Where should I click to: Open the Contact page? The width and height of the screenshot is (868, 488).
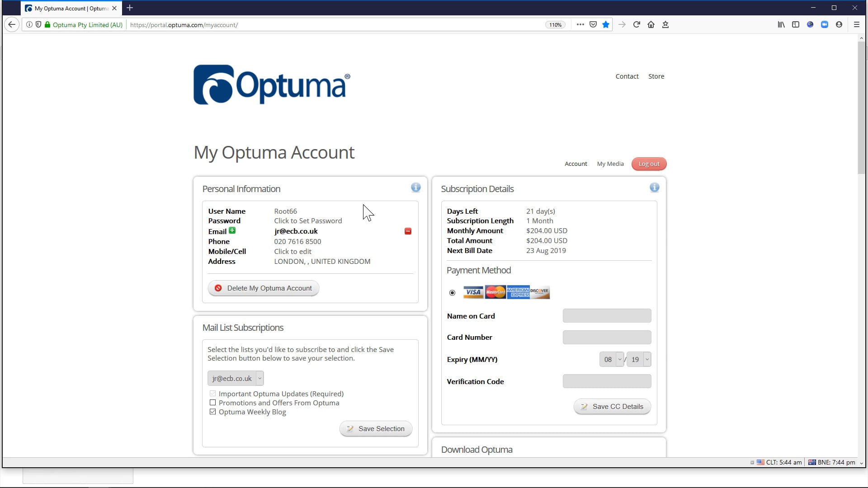click(x=627, y=76)
